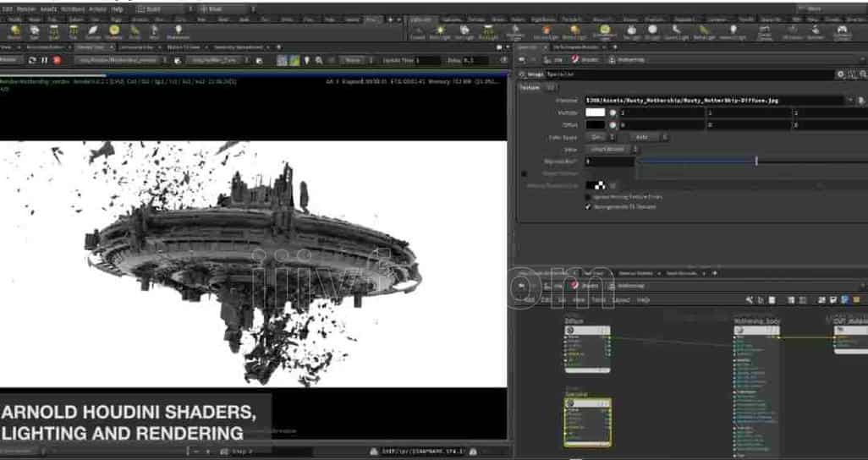Open the Add menu in network editor

[530, 299]
